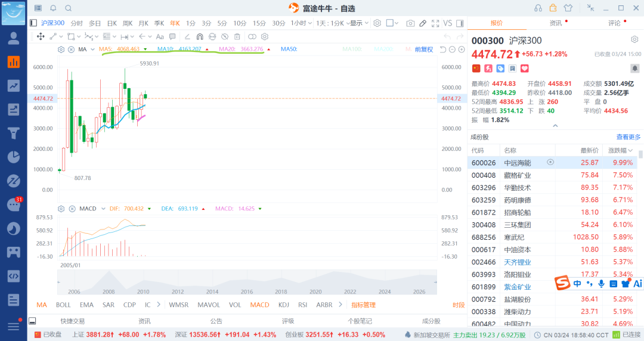Click the VS compare button
This screenshot has height=341, width=644.
tap(448, 23)
